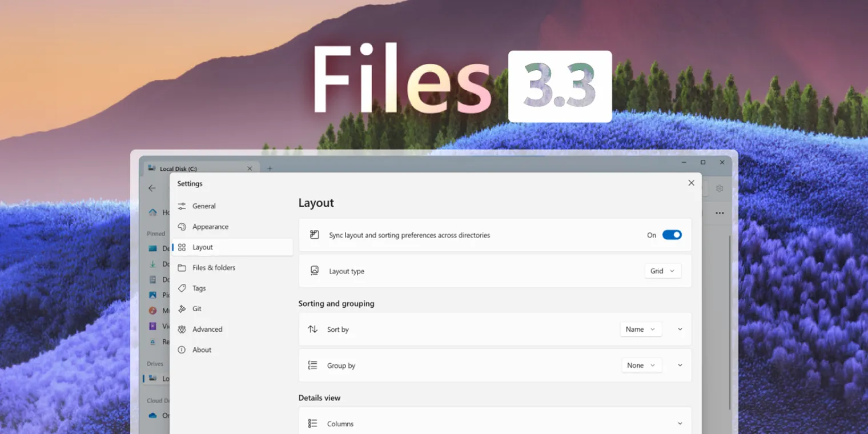The width and height of the screenshot is (868, 434).
Task: Click the settings gear on the toolbar
Action: 720,188
